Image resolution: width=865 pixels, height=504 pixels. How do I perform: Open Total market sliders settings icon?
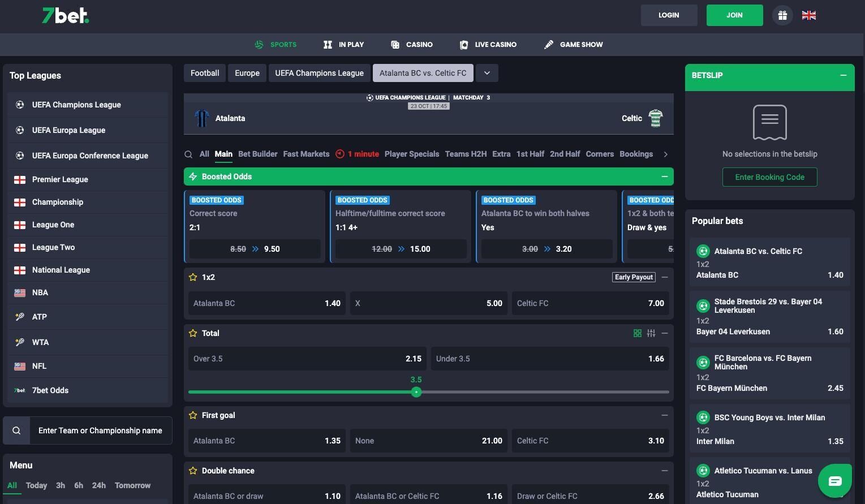pyautogui.click(x=651, y=333)
